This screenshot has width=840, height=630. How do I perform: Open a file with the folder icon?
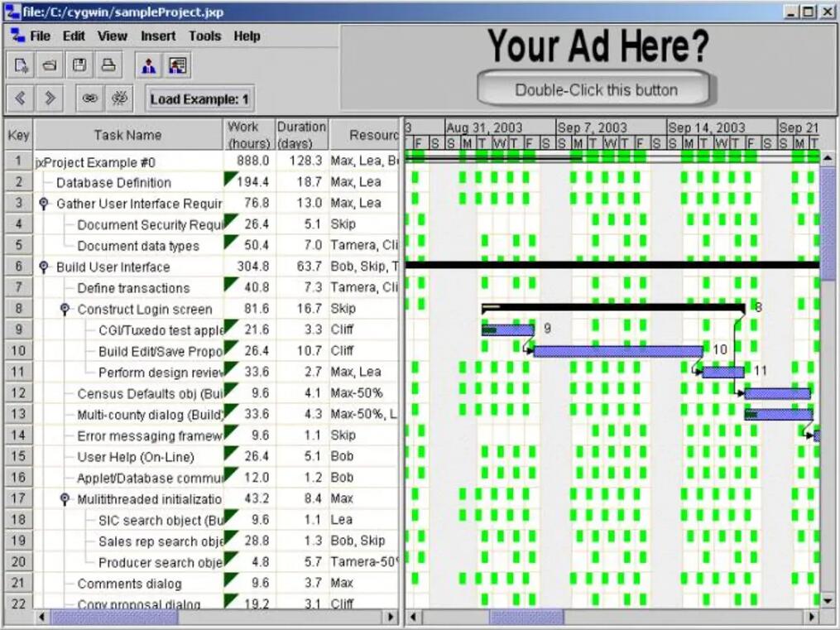pyautogui.click(x=50, y=65)
